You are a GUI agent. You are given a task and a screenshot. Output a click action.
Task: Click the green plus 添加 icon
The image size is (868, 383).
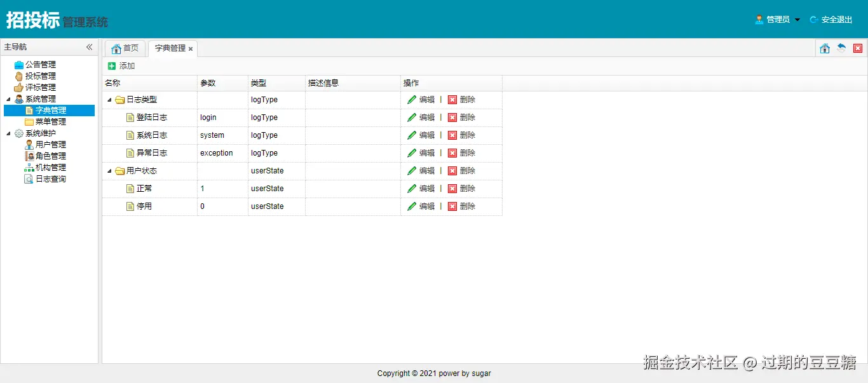point(112,66)
